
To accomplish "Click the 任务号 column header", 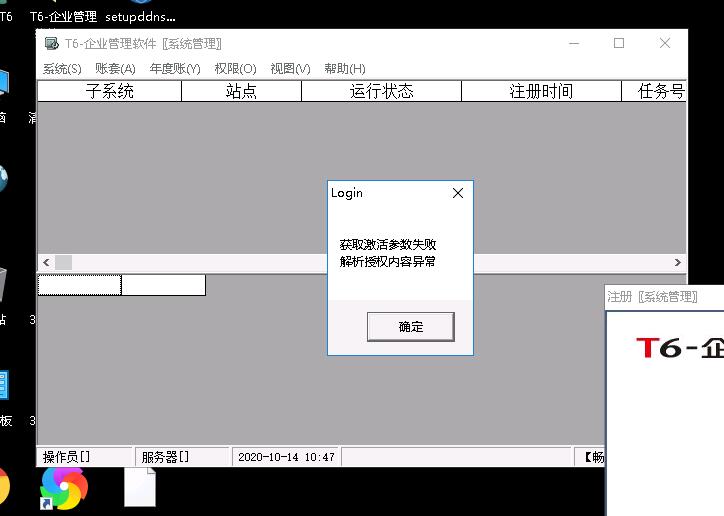I will (x=654, y=91).
